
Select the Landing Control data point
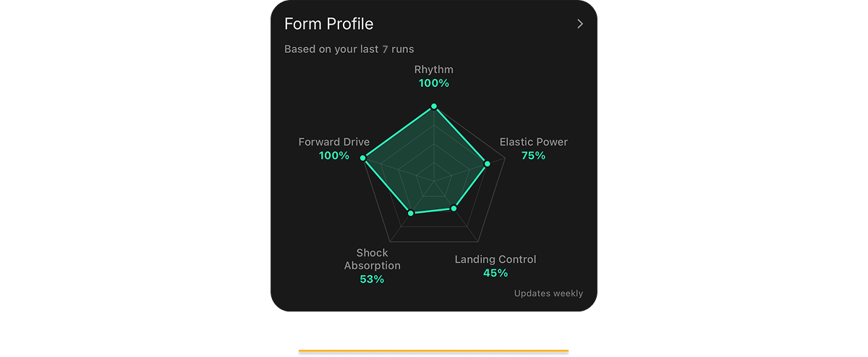click(454, 209)
